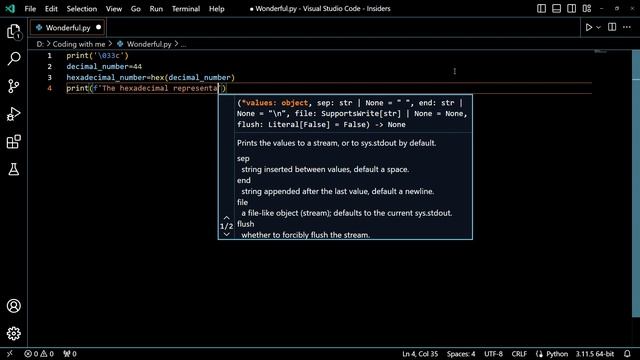This screenshot has height=360, width=640.
Task: Click the editor vertical scrollbar
Action: tap(636, 184)
